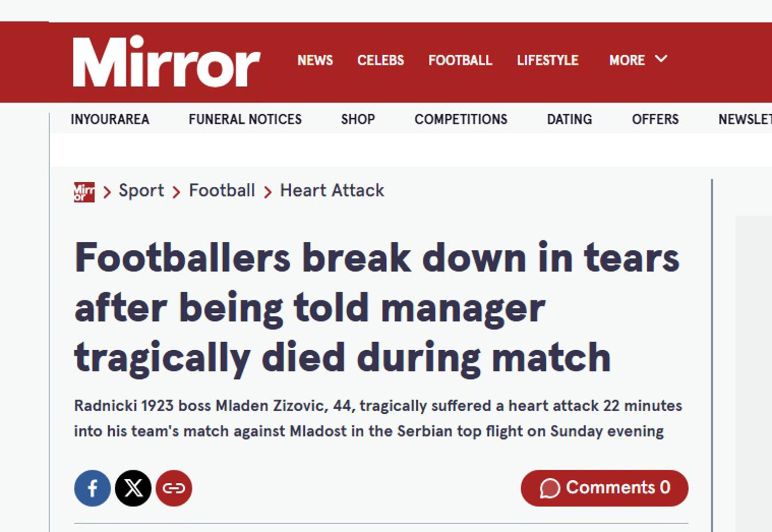Share article on Facebook
Viewport: 772px width, 532px height.
click(93, 488)
